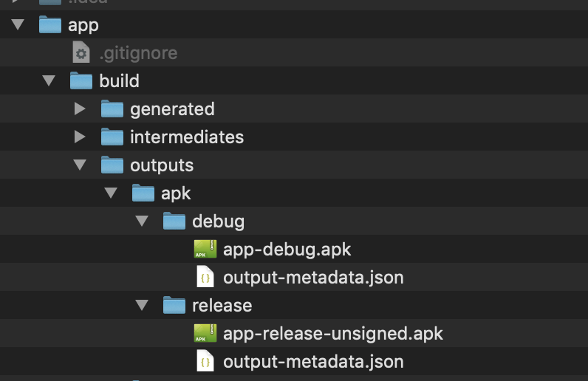Select the debug folder name
Image resolution: width=588 pixels, height=381 pixels.
coord(218,222)
